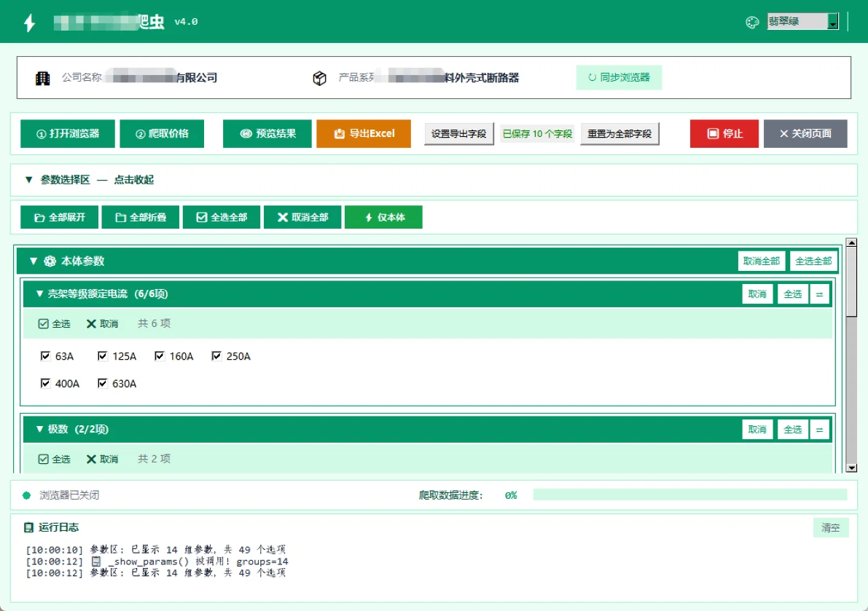This screenshot has height=611, width=868.
Task: Click the 0% progress value
Action: click(511, 495)
